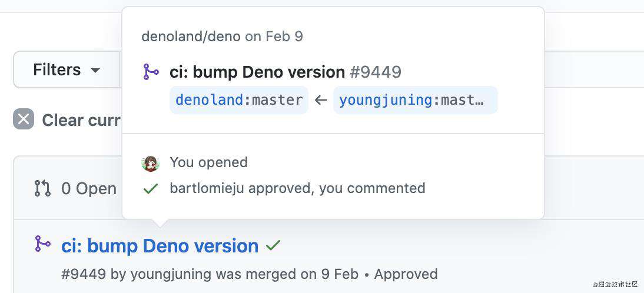Select the denoland:master branch label
The image size is (644, 293).
click(238, 99)
